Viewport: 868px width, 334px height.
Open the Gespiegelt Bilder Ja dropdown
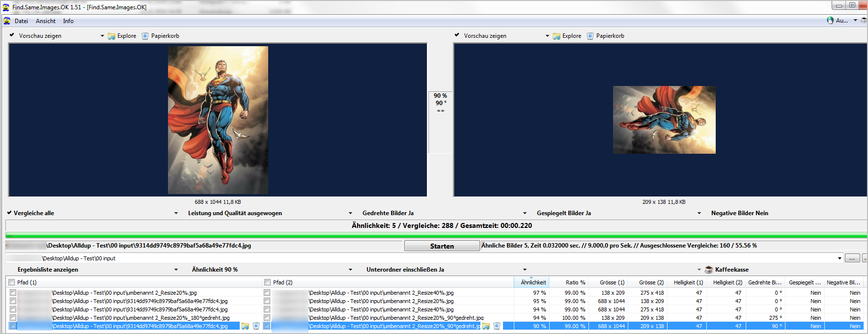699,213
